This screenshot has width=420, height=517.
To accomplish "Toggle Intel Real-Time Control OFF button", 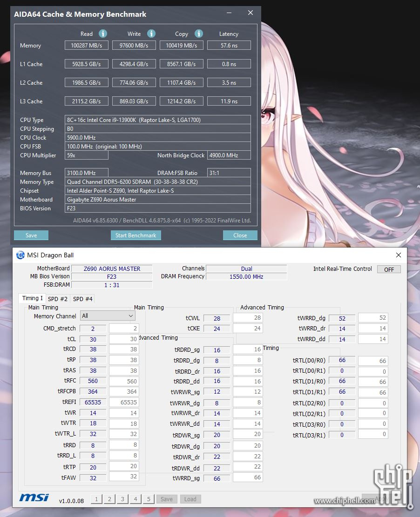I will click(389, 269).
